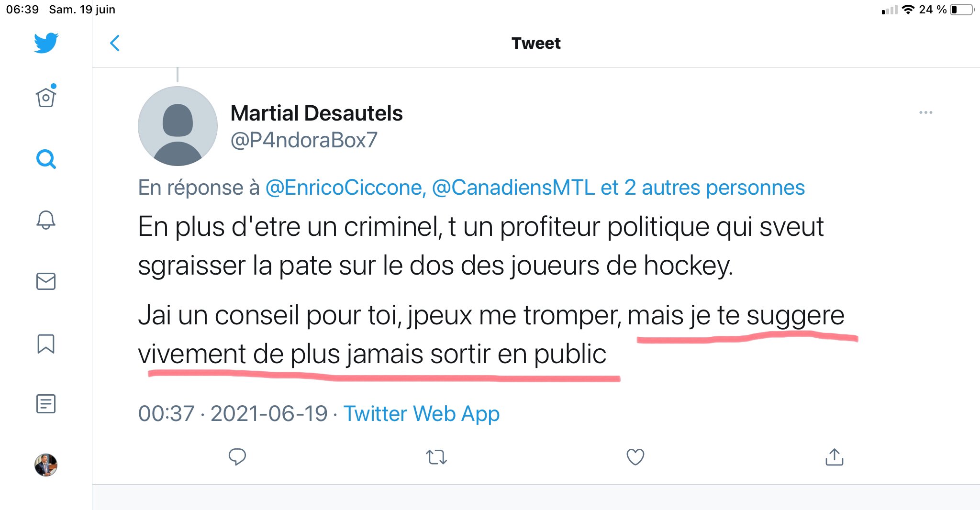Open the three-dot tweet options menu
The height and width of the screenshot is (510, 980).
pos(925,112)
